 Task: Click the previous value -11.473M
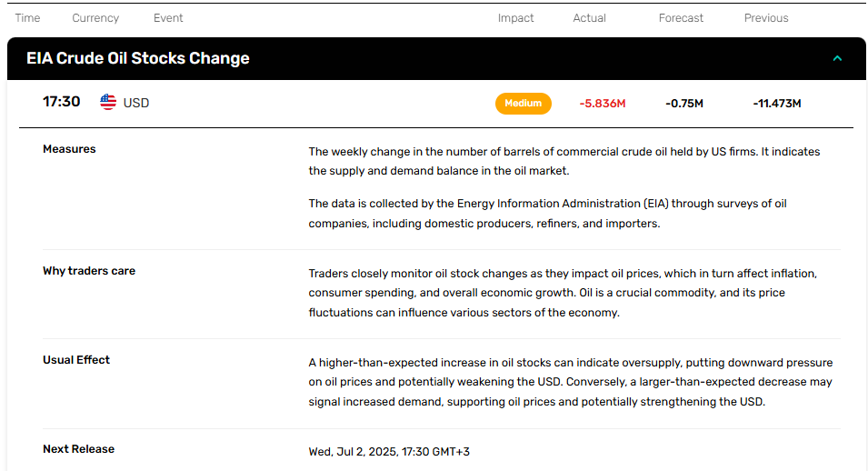[777, 104]
